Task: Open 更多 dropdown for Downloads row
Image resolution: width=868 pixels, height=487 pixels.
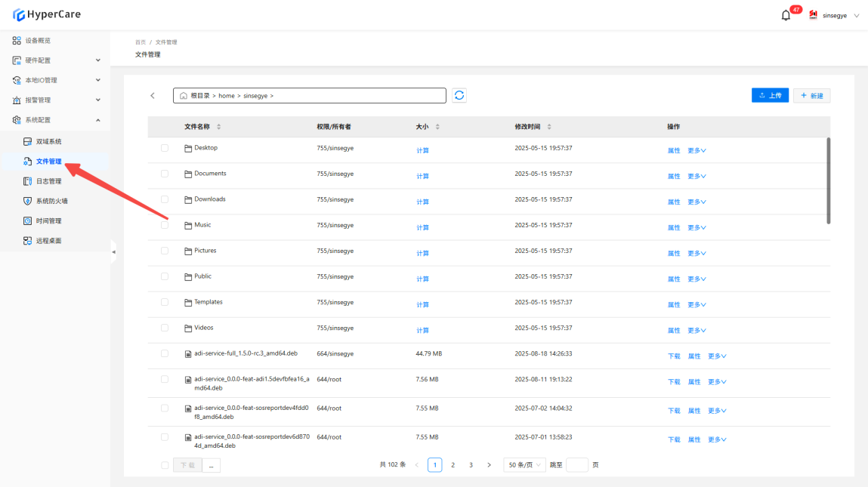Action: pyautogui.click(x=697, y=202)
